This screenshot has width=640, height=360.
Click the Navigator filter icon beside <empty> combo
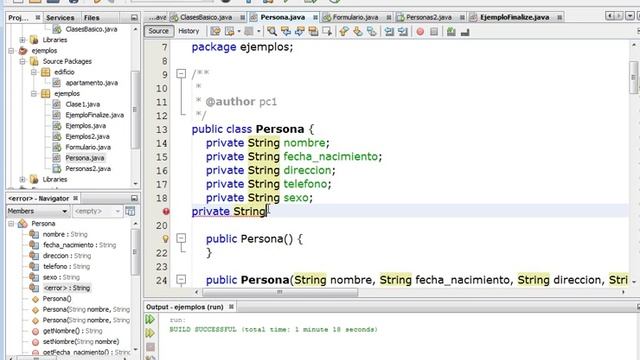point(130,211)
